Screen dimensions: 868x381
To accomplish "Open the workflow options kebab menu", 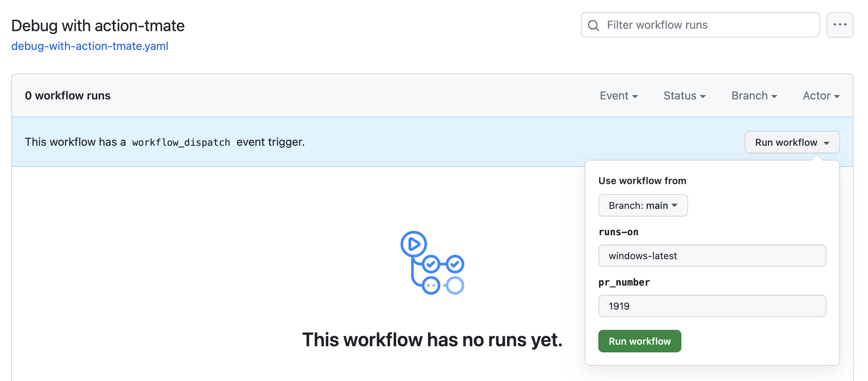I will [x=840, y=24].
